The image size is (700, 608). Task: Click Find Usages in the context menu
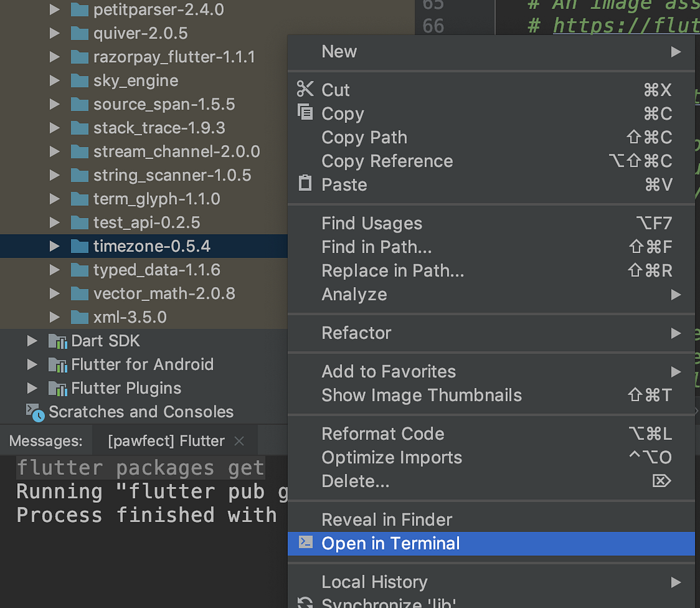[372, 223]
